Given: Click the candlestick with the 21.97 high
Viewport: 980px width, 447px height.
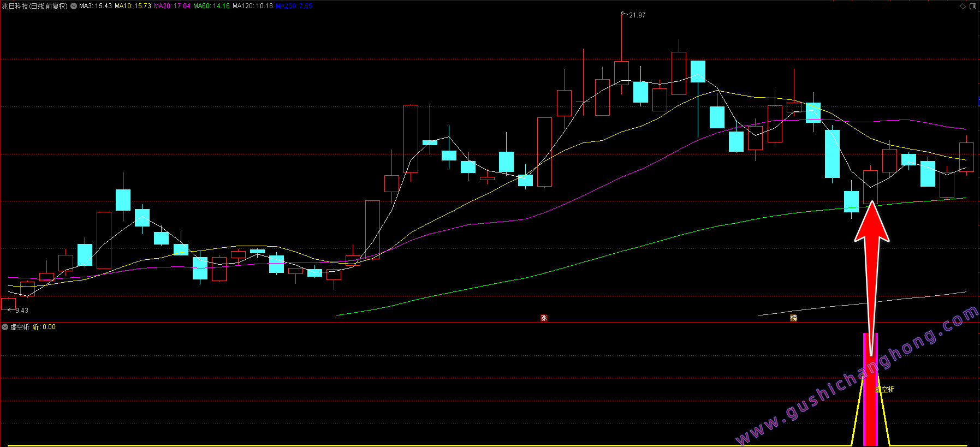Looking at the screenshot, I should (x=621, y=72).
